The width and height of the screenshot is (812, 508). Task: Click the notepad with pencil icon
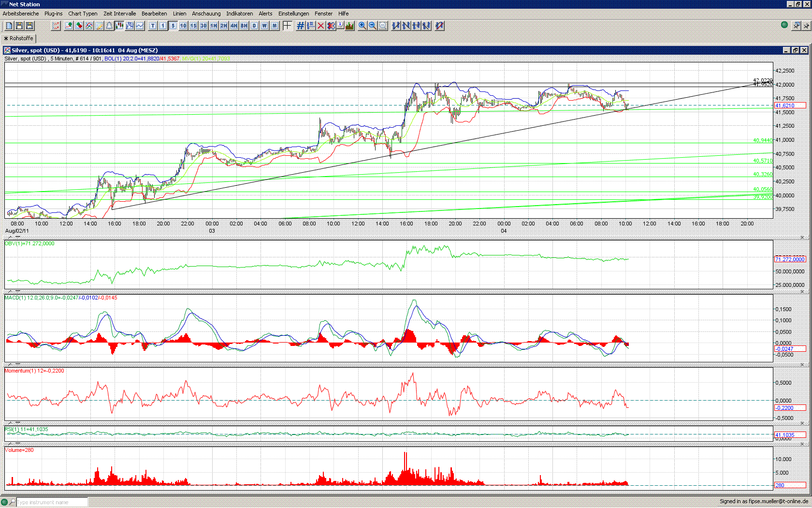tap(99, 26)
